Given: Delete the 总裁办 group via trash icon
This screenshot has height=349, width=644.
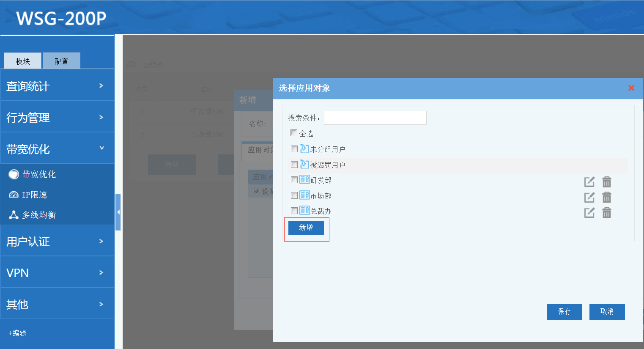Looking at the screenshot, I should pyautogui.click(x=606, y=213).
